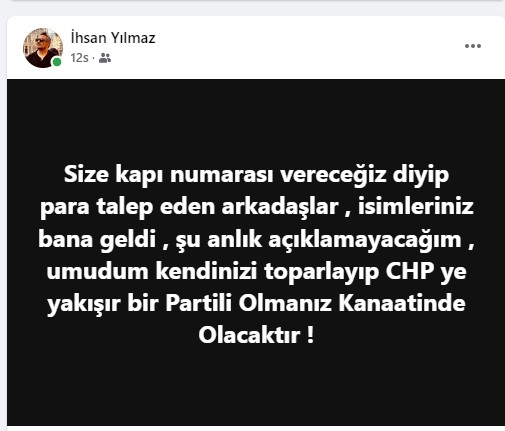The image size is (505, 431).
Task: Click the green online status dot
Action: point(57,62)
